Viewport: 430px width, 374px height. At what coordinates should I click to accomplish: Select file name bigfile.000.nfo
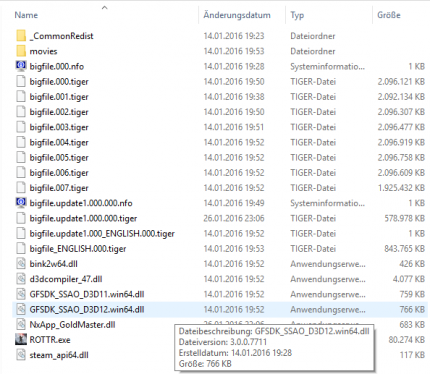click(57, 66)
